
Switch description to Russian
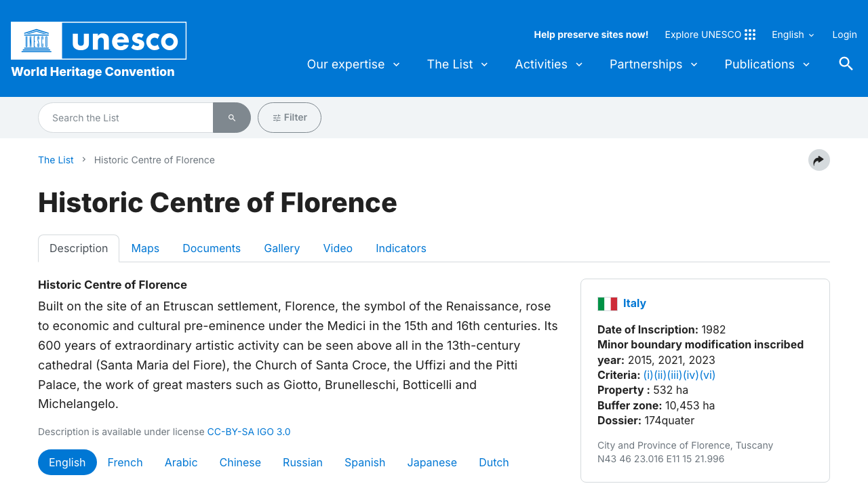point(302,462)
